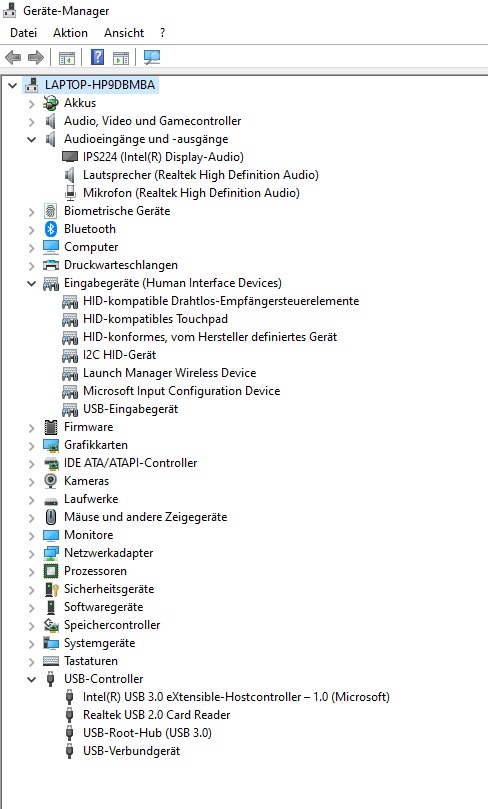Click the USB-Root-Hub plug icon

click(70, 733)
